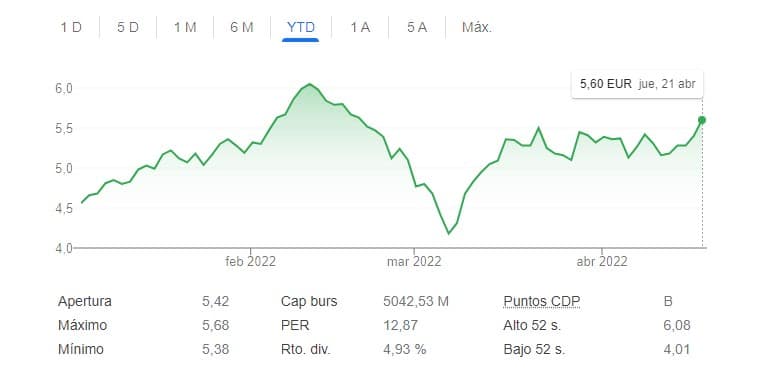Click the Puntos CDP underlined link
763x374 pixels.
point(542,302)
